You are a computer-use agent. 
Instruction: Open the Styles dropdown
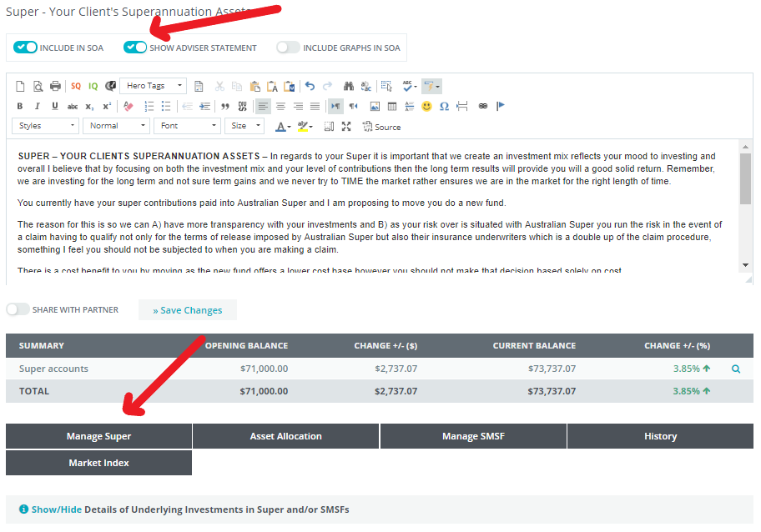(x=45, y=126)
